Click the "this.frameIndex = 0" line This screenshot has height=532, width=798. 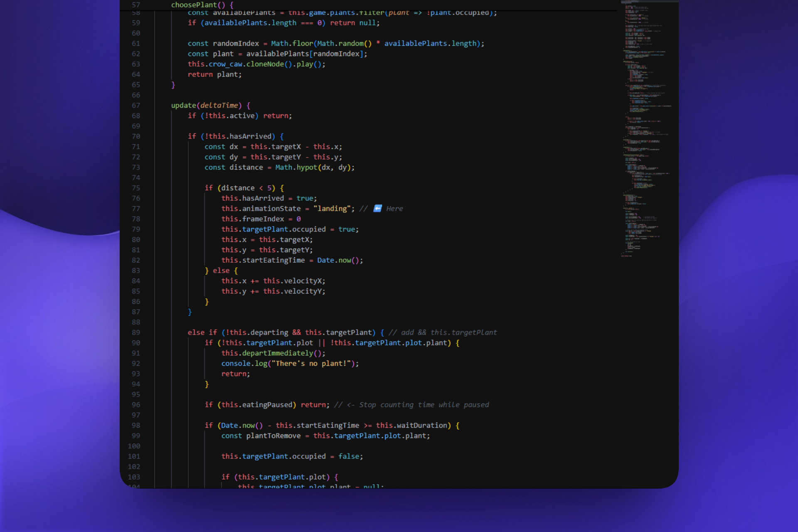[261, 219]
